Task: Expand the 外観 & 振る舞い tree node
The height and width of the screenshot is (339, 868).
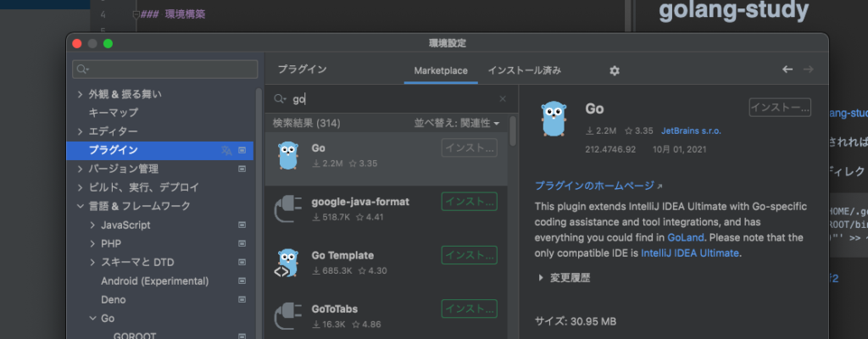Action: click(x=81, y=94)
